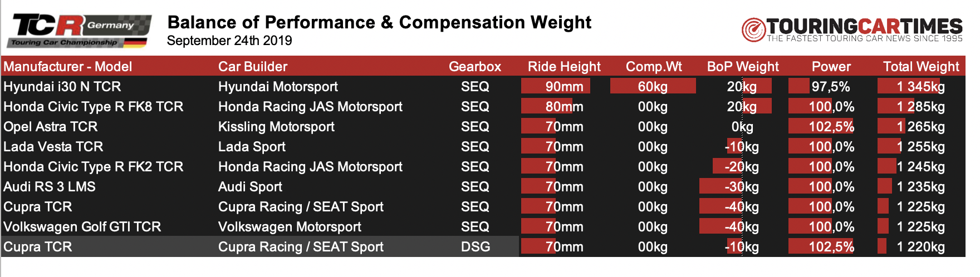
Task: Click the TouringCarTimes target logo icon
Action: click(x=753, y=30)
